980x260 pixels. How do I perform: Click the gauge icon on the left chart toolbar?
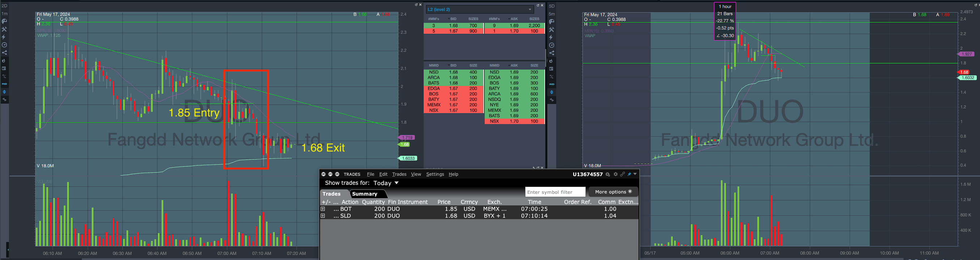(x=4, y=45)
